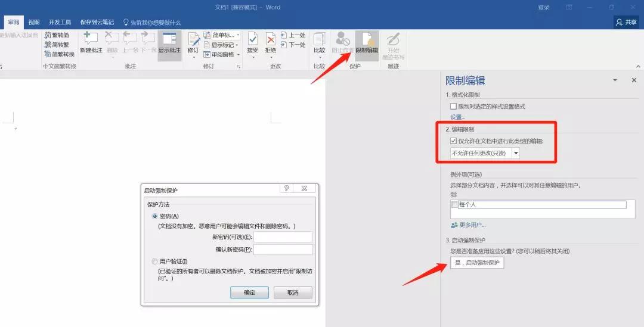Expand the 接受 dropdown arrow
Image resolution: width=644 pixels, height=327 pixels.
(x=253, y=57)
